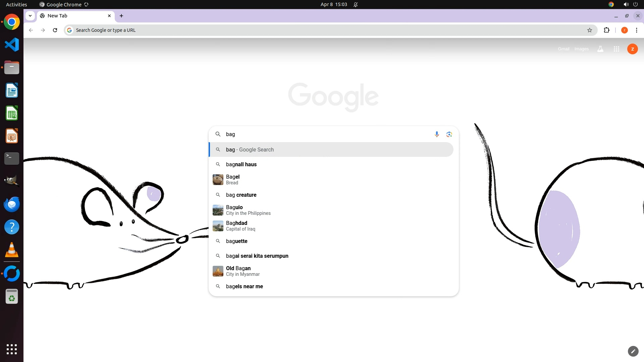Open the Activities overview
The width and height of the screenshot is (644, 362).
tap(16, 4)
